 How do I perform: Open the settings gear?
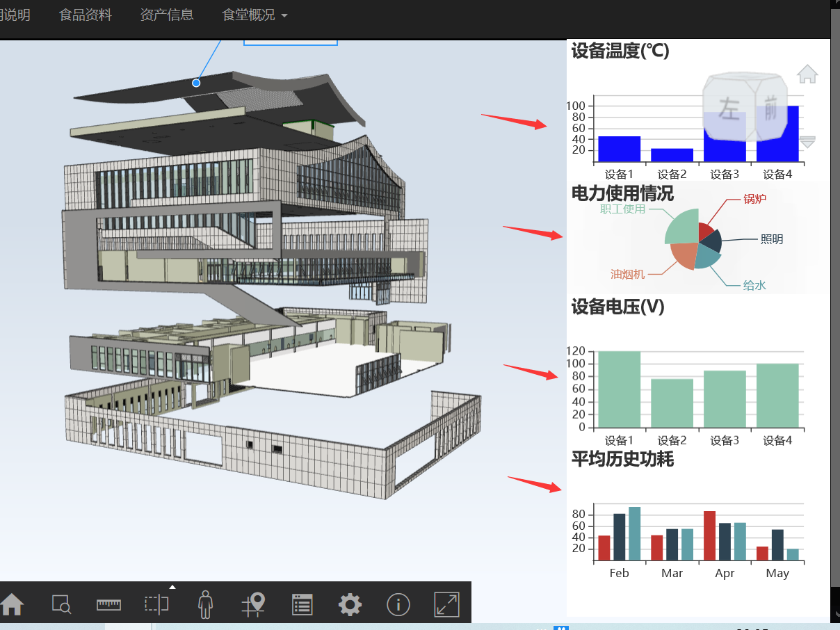(350, 604)
